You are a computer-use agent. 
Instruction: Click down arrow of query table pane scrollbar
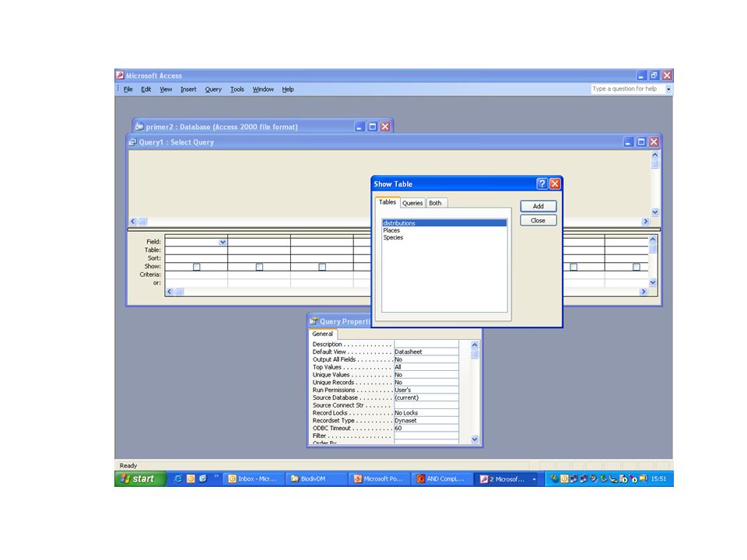click(x=655, y=212)
